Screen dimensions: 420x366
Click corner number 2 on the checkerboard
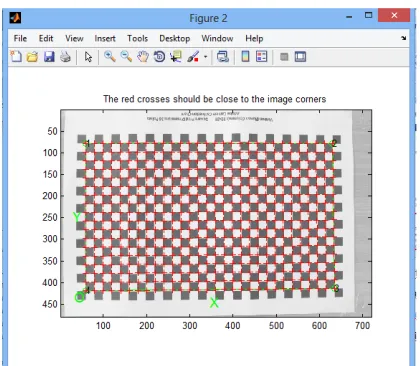tap(334, 143)
